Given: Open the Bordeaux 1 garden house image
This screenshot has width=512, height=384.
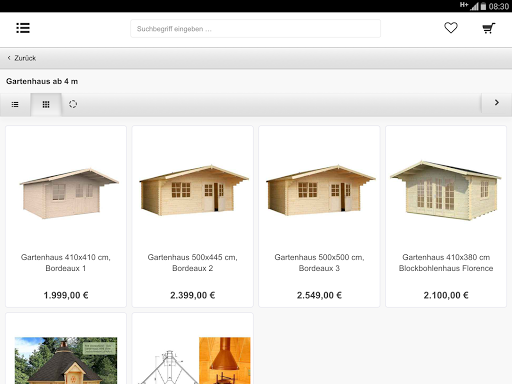Looking at the screenshot, I should pos(68,193).
